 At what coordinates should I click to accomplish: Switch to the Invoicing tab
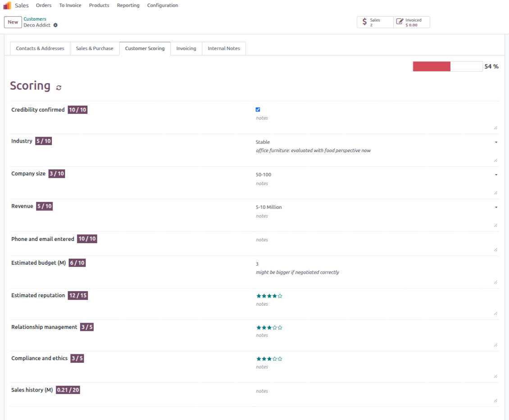click(x=186, y=49)
